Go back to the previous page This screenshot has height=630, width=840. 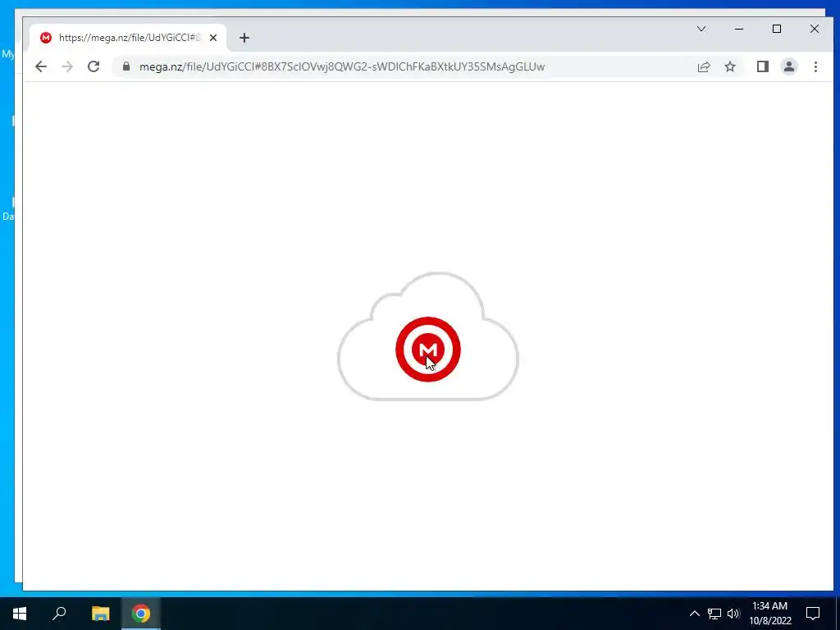41,66
